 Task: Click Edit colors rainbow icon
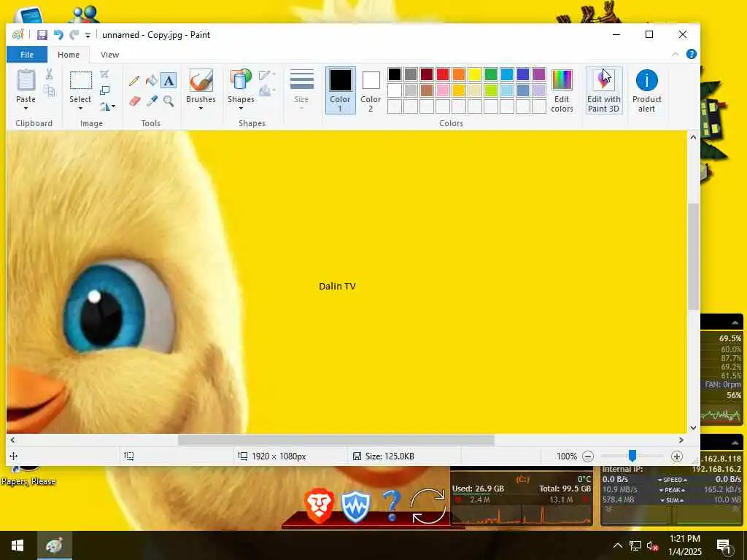562,80
